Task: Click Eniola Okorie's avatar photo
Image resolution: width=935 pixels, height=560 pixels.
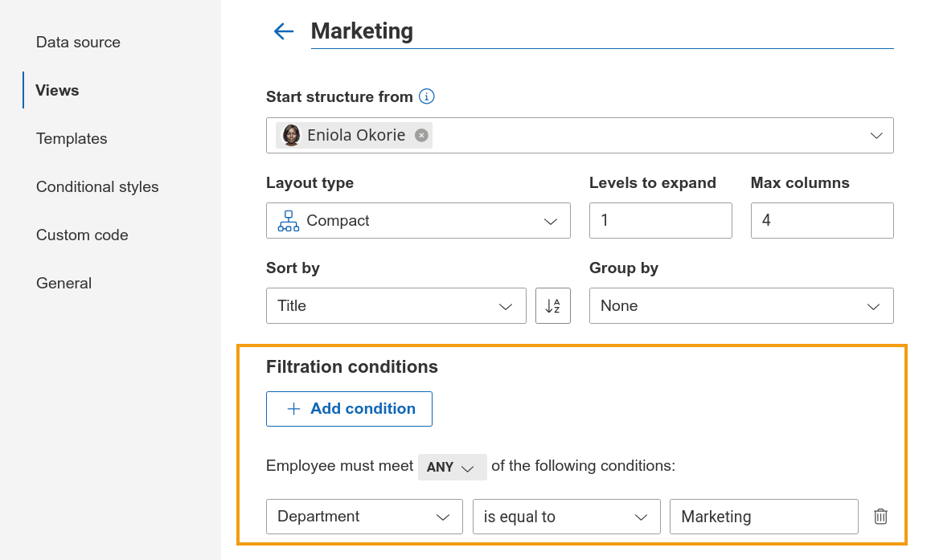Action: [x=291, y=135]
